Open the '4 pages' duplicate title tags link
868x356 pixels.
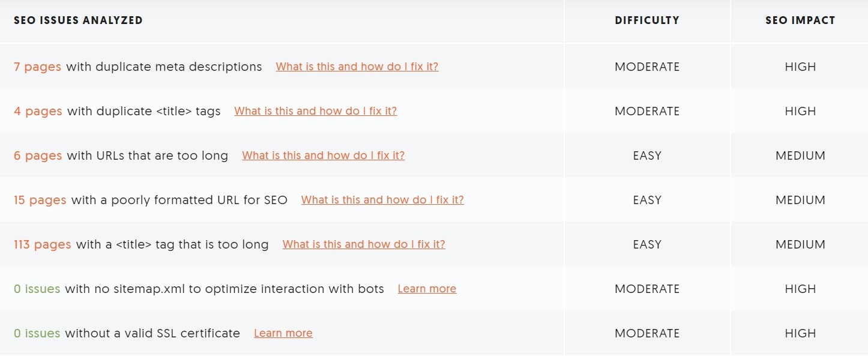tap(38, 111)
